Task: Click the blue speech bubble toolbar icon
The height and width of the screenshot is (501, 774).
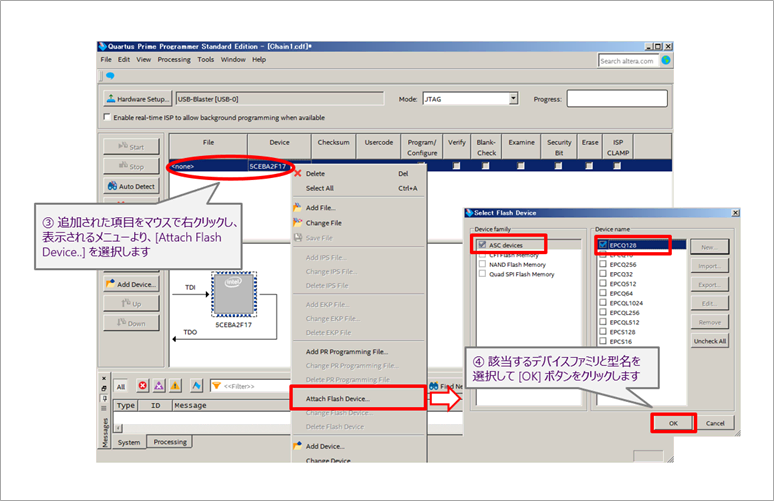Action: point(110,76)
